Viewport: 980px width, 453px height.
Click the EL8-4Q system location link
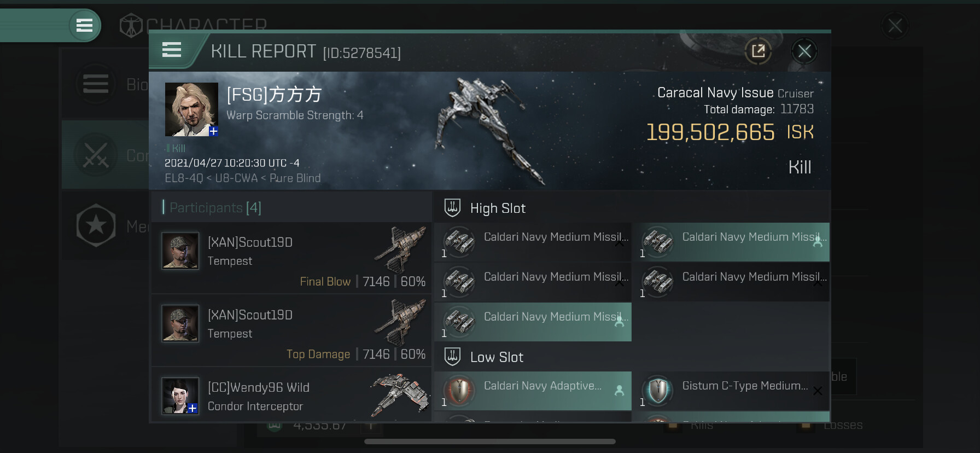[x=183, y=178]
